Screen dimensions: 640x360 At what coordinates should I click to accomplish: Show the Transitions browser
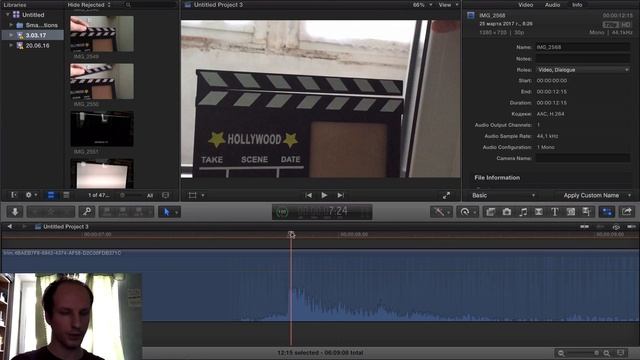coord(539,212)
